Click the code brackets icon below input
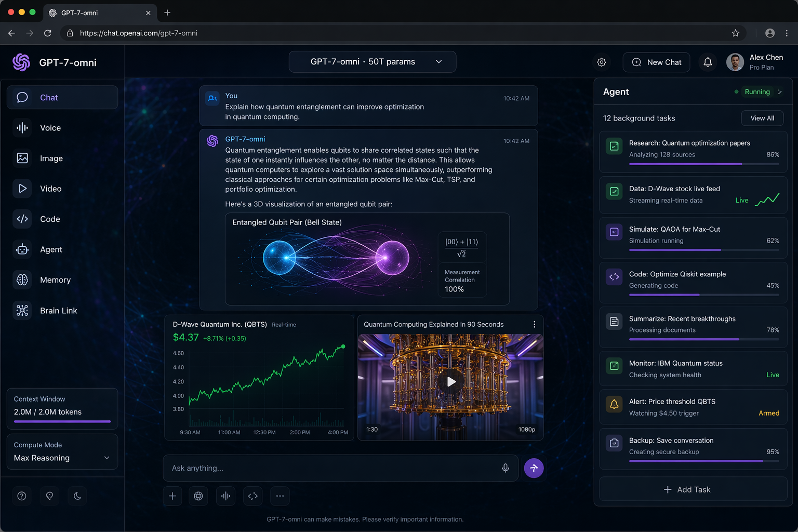The height and width of the screenshot is (532, 798). pyautogui.click(x=253, y=496)
